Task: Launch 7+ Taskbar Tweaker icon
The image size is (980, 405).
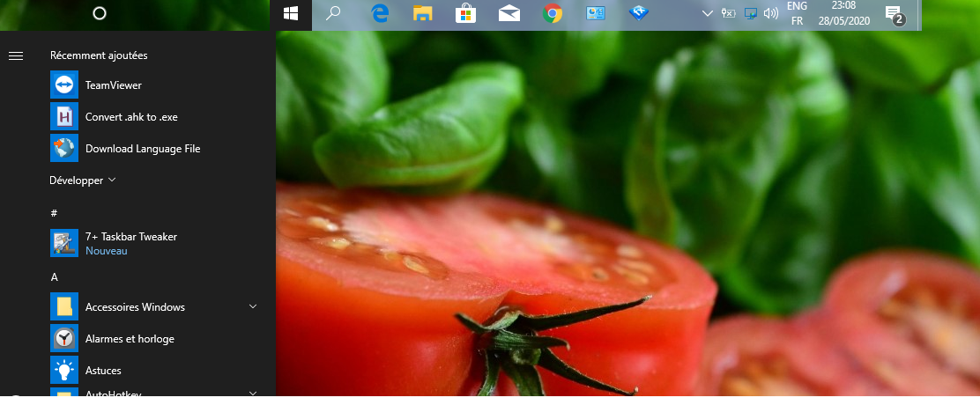Action: (x=64, y=243)
